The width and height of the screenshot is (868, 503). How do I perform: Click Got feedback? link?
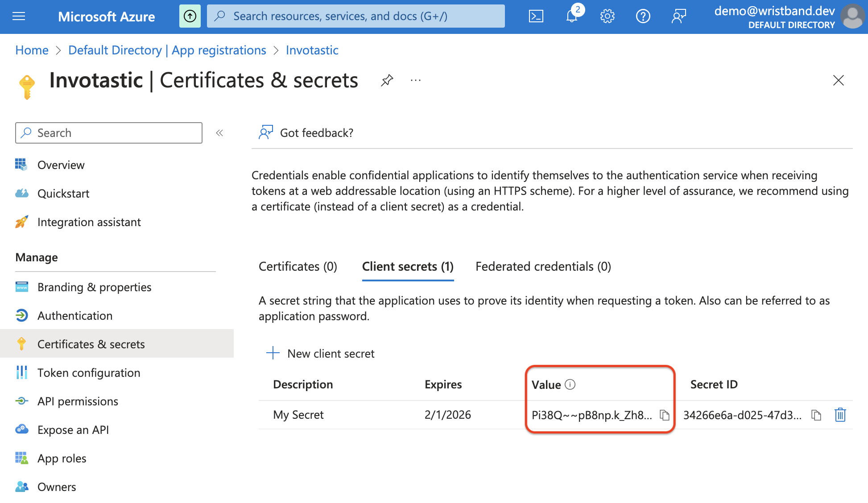(x=306, y=133)
